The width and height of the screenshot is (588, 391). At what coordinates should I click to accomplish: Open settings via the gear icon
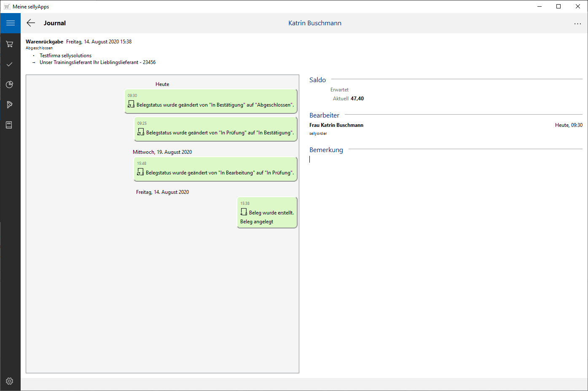(x=10, y=381)
